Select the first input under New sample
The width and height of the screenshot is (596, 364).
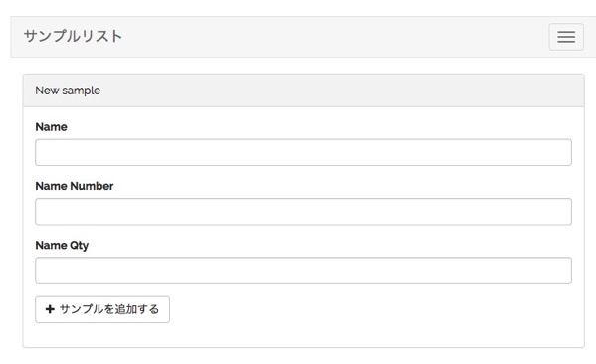303,152
